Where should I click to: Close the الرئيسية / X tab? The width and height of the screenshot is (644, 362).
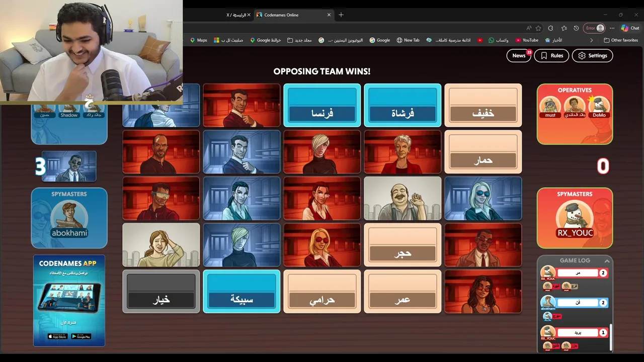point(249,15)
